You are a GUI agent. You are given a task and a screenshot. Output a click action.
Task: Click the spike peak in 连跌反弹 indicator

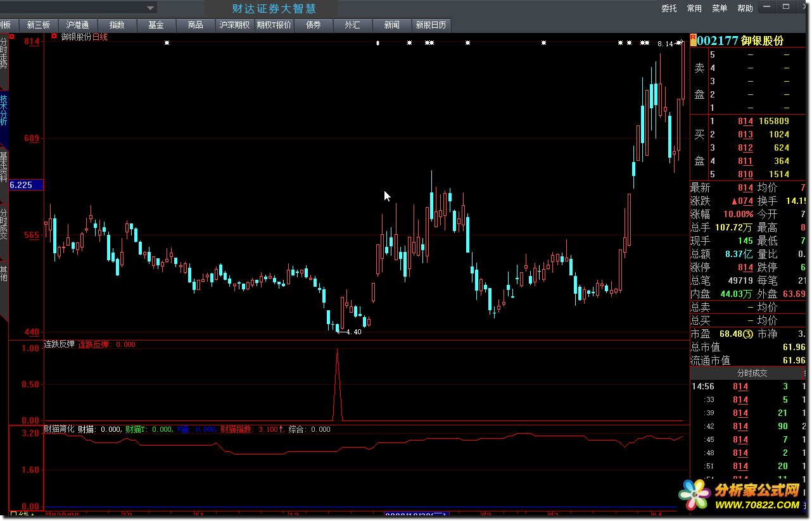tap(337, 349)
